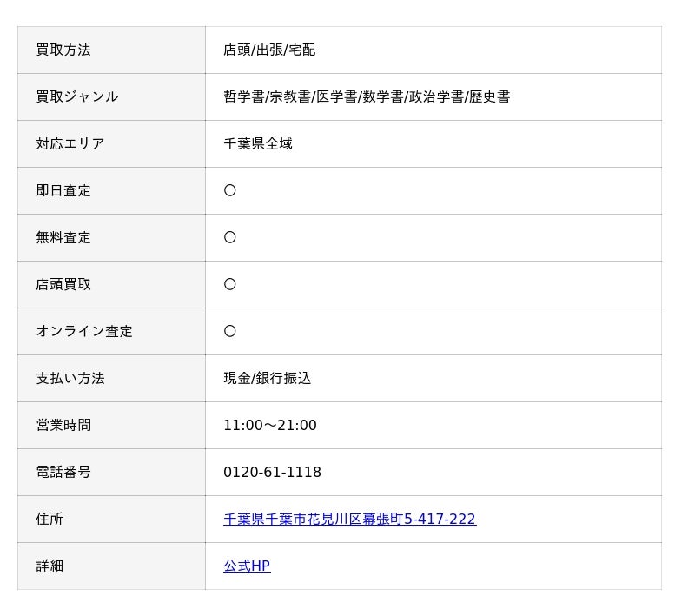Click the 詳細 label cell
This screenshot has width=695, height=616.
(50, 566)
